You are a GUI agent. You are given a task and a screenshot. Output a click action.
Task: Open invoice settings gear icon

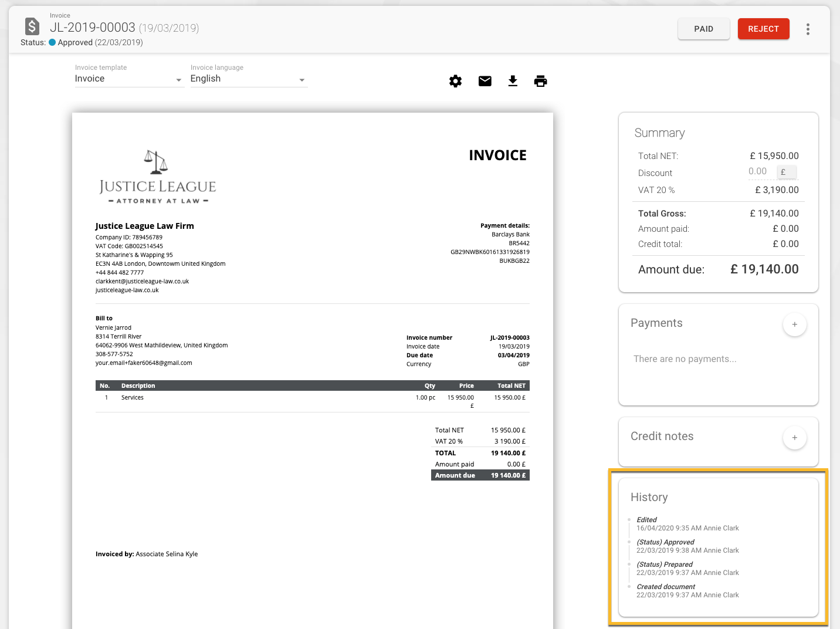coord(455,81)
